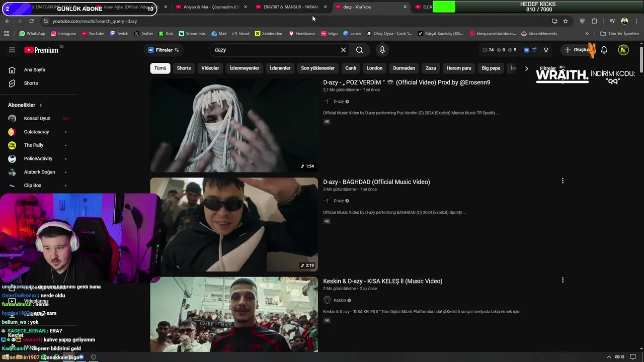
Task: Select the Tümü filter chip
Action: (160, 68)
